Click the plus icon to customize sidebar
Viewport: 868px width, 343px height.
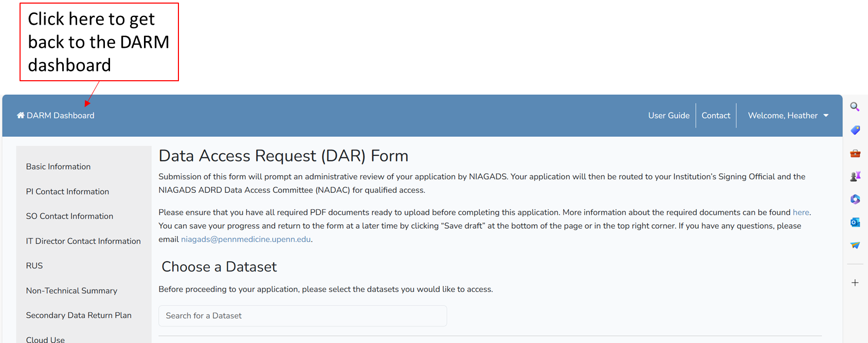pyautogui.click(x=855, y=283)
